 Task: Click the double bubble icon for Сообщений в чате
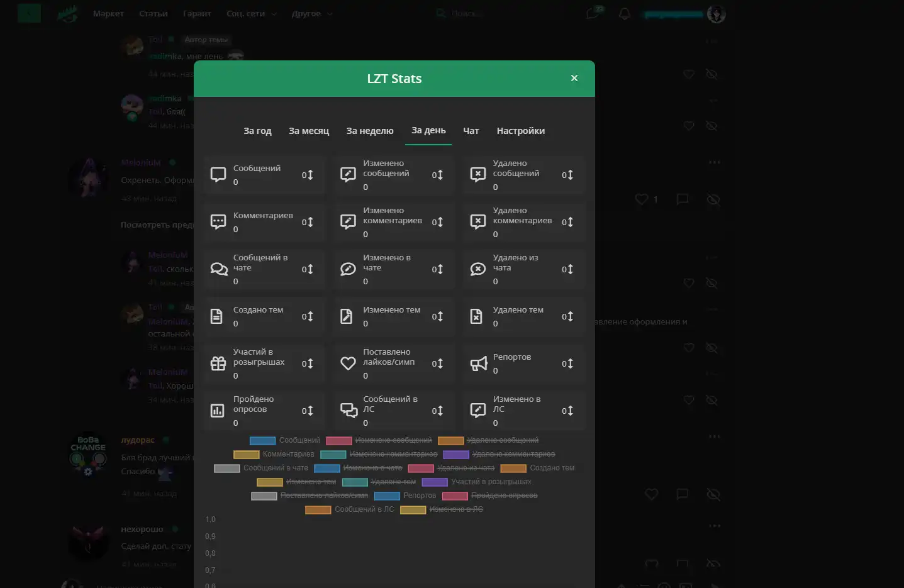[x=218, y=269]
